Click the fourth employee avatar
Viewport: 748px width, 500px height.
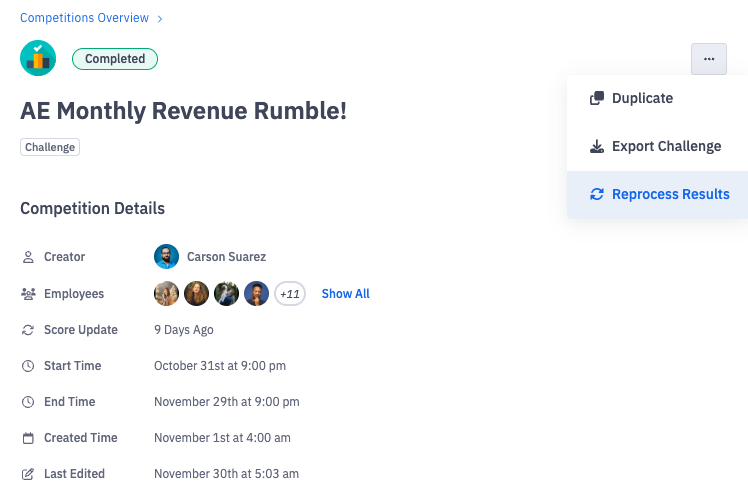click(256, 294)
